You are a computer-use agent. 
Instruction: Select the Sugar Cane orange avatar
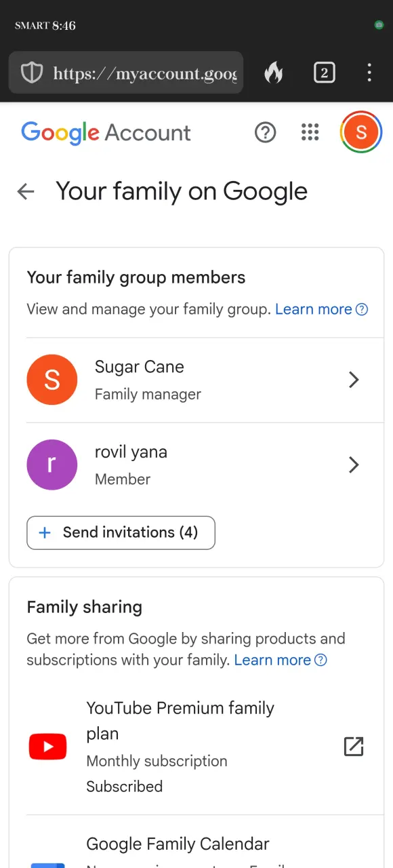click(x=52, y=380)
